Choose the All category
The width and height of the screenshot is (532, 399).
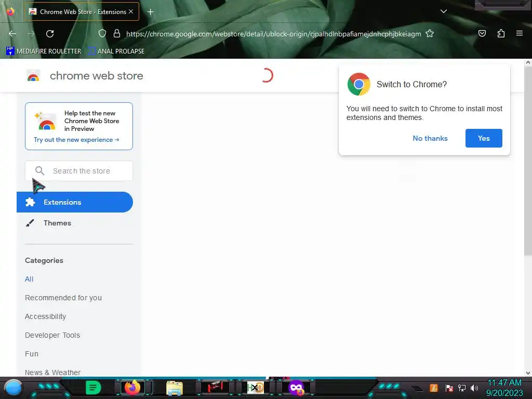coord(29,279)
